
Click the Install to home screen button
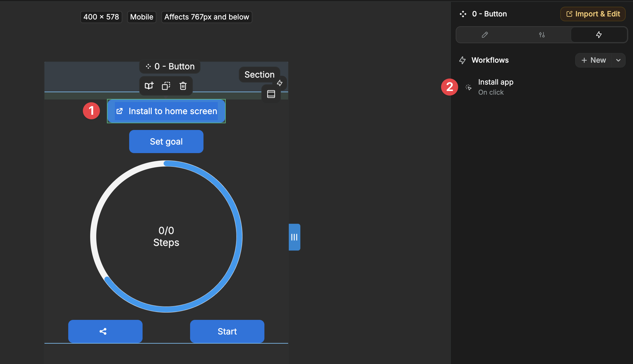166,111
